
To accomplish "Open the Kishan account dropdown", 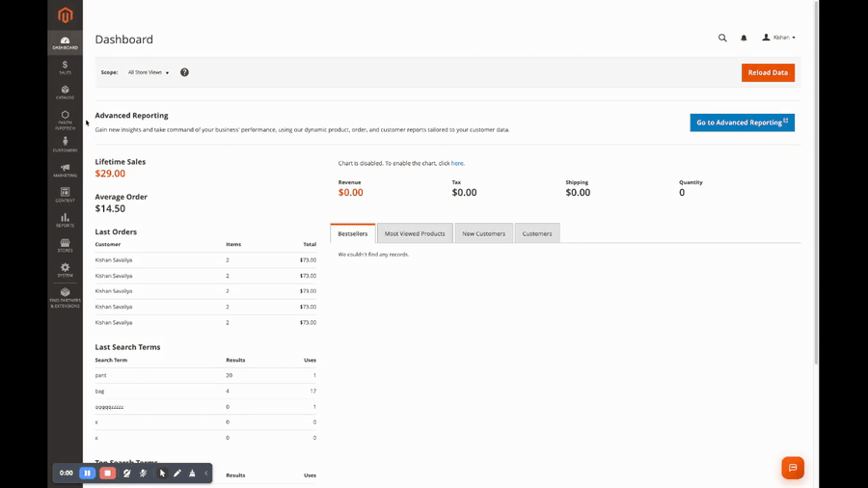I will pos(779,38).
